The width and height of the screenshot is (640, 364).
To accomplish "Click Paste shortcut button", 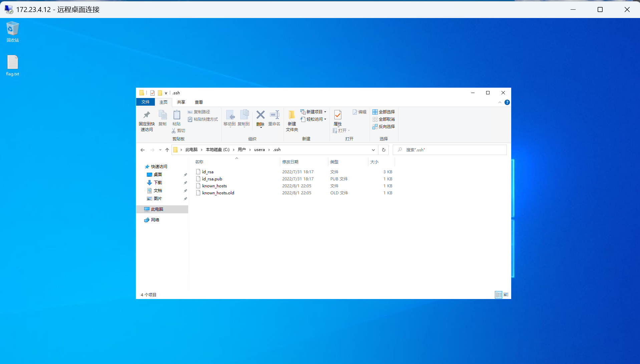I will [x=203, y=119].
